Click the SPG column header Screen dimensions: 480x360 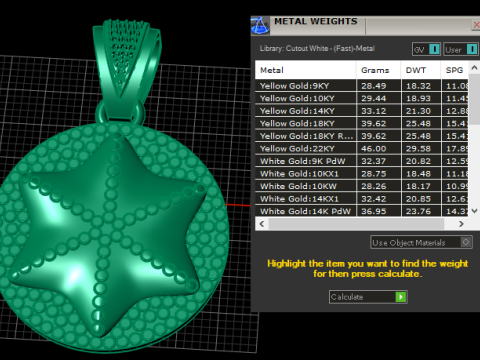click(455, 70)
